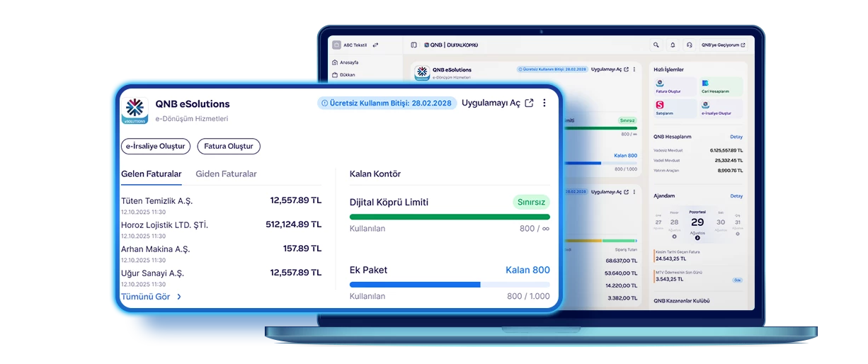This screenshot has height=364, width=868.
Task: Select day 27 in the Ajandam calendar
Action: tap(658, 222)
